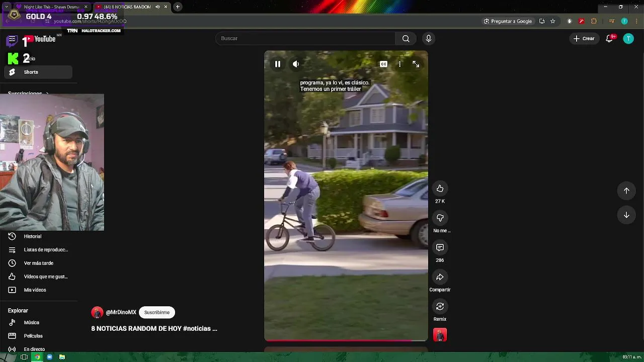Open YouTube notifications bell
Screen dimensions: 644x362
[x=610, y=39]
